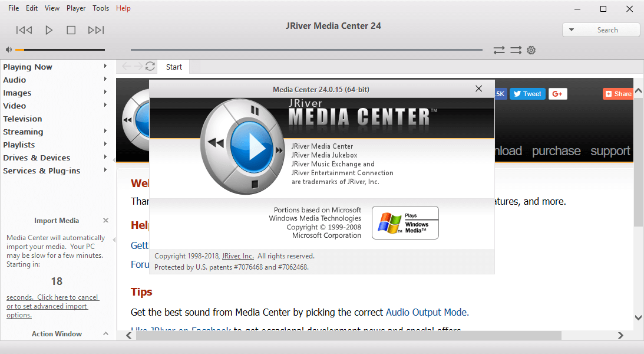Open the Audio Output Mode link
The image size is (644, 354).
426,312
